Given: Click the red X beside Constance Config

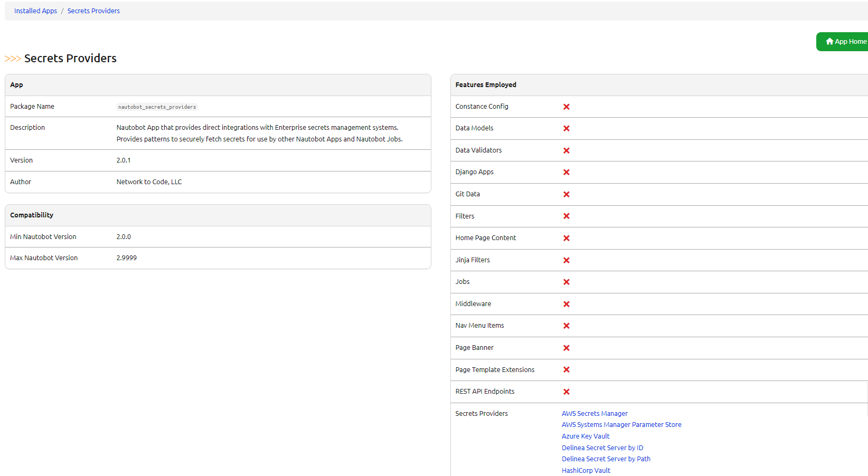Looking at the screenshot, I should point(566,107).
